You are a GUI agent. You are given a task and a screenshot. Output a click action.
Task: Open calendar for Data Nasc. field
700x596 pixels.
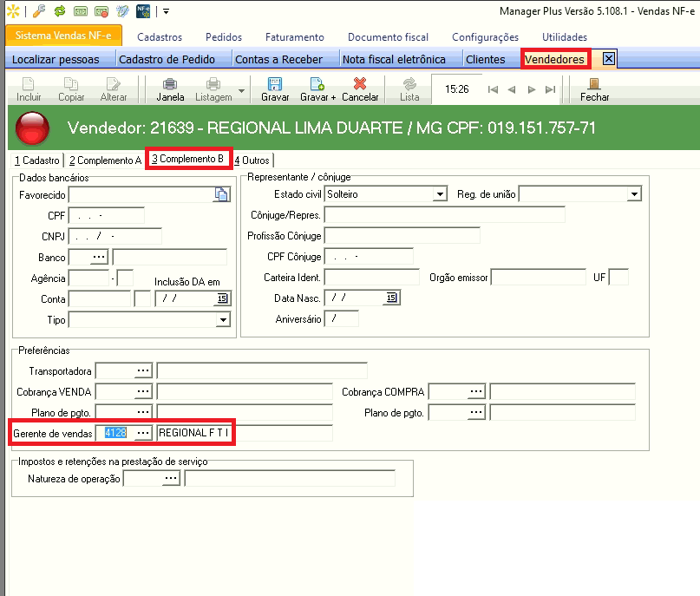(391, 298)
